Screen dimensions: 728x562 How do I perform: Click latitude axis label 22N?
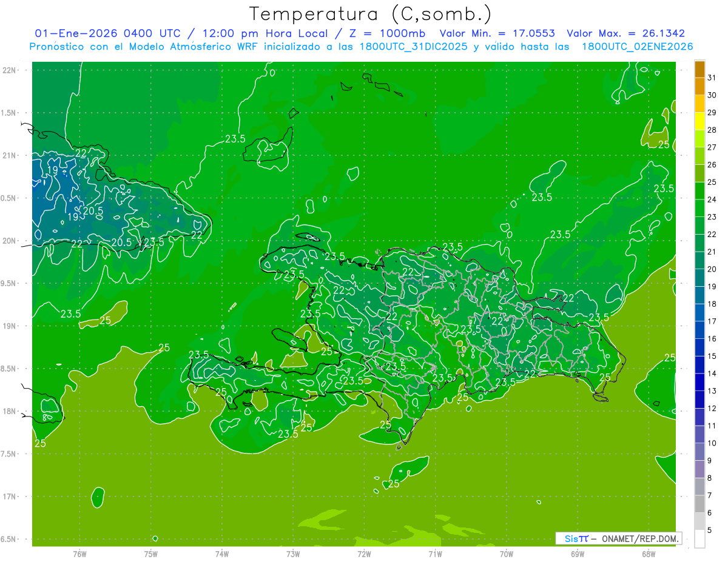pyautogui.click(x=9, y=70)
